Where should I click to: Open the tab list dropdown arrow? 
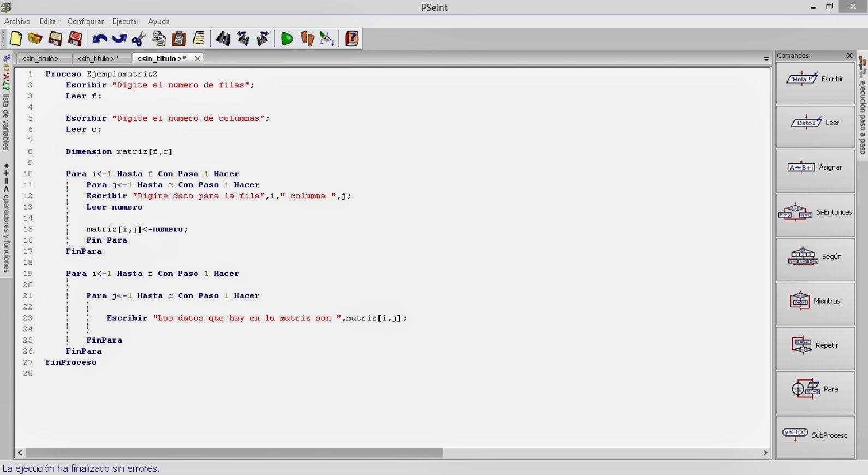pyautogui.click(x=766, y=59)
